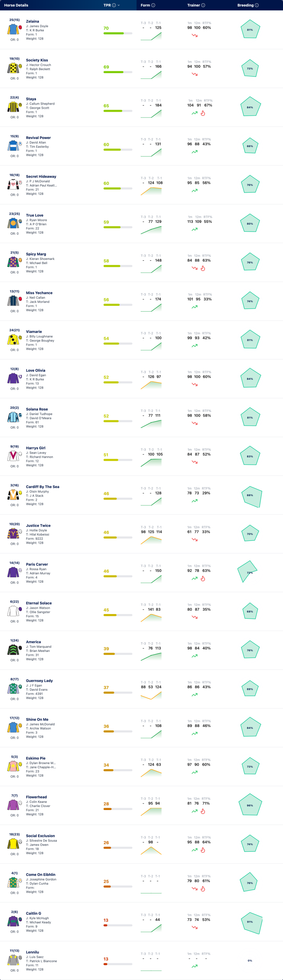Image resolution: width=283 pixels, height=980 pixels.
Task: Click the Breeding column info icon
Action: (257, 5)
